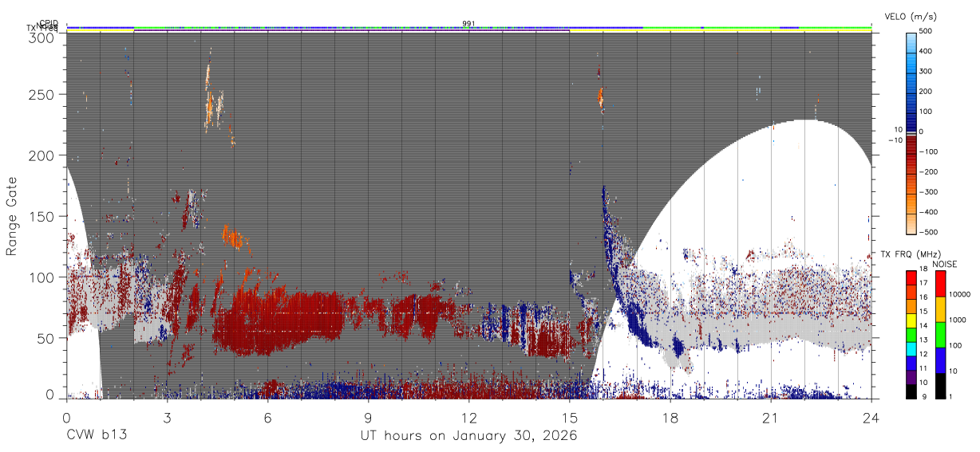Click the 10000 label in NOISE legend
Image resolution: width=980 pixels, height=452 pixels.
(x=960, y=294)
